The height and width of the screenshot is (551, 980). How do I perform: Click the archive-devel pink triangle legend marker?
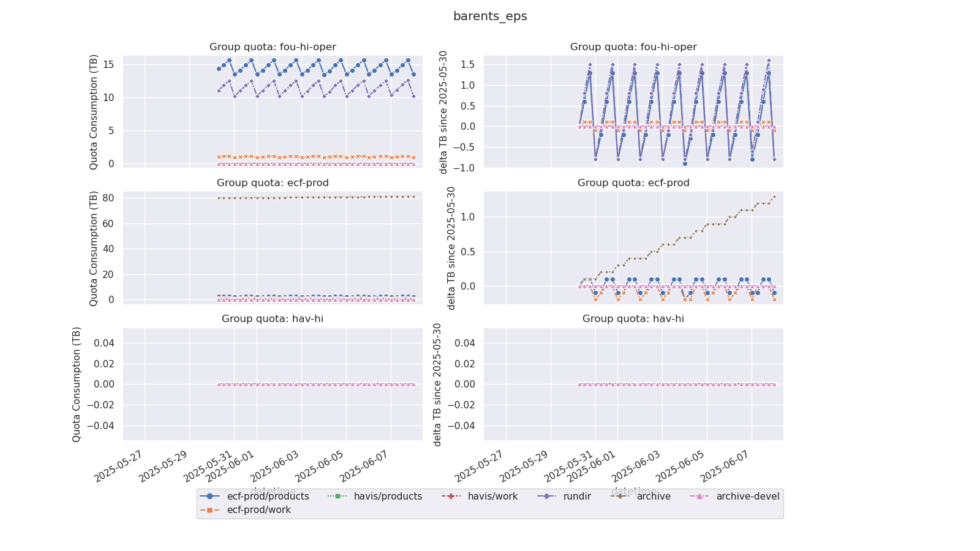(699, 497)
